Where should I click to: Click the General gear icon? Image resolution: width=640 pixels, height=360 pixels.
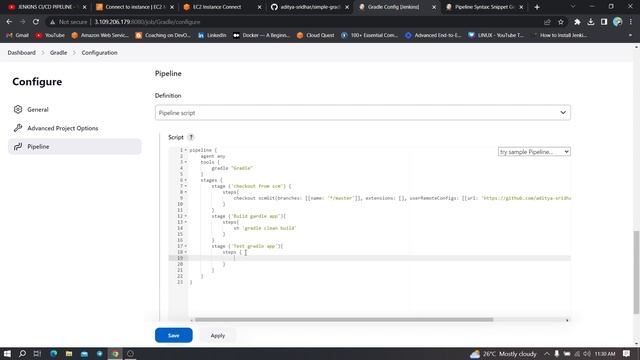tap(18, 109)
